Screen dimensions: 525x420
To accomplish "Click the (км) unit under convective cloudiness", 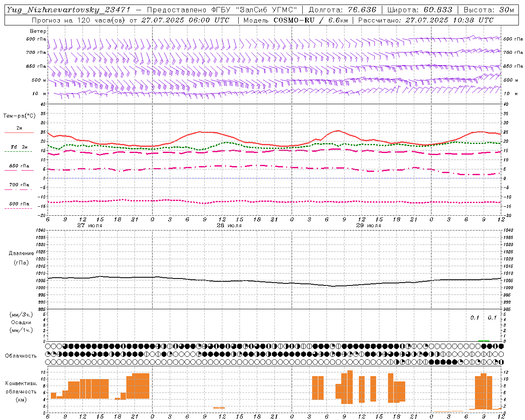I will 21,399.
